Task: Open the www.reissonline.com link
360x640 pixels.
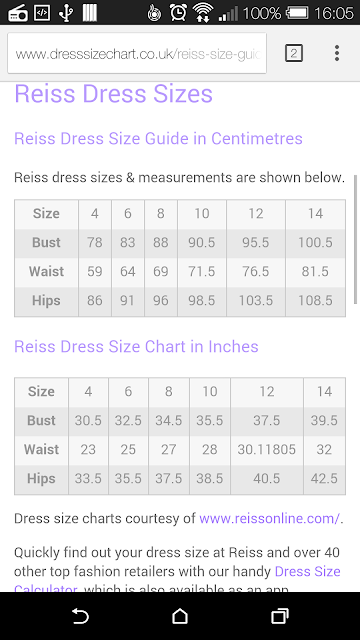Action: click(269, 518)
